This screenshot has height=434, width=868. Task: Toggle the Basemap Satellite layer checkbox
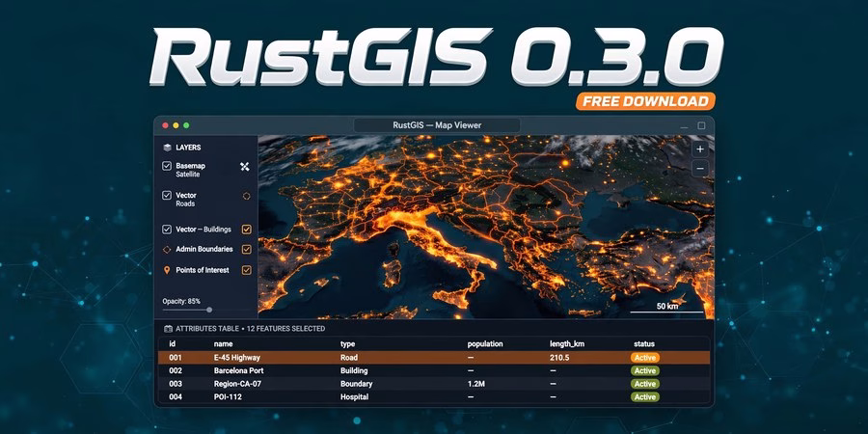pyautogui.click(x=167, y=166)
